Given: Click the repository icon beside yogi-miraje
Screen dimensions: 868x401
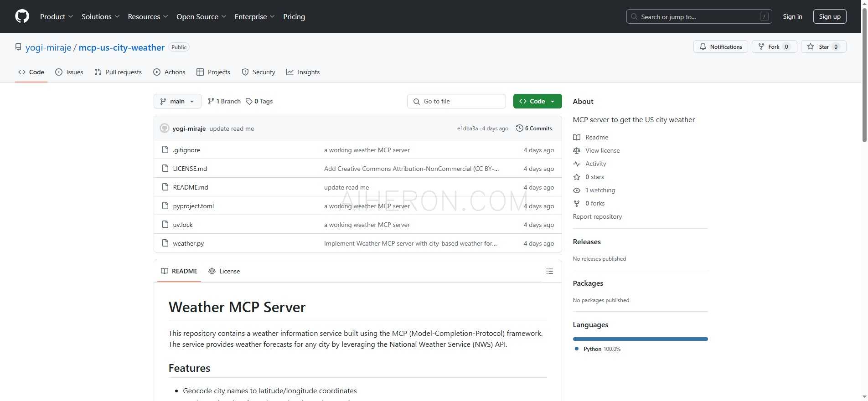Looking at the screenshot, I should pos(18,47).
